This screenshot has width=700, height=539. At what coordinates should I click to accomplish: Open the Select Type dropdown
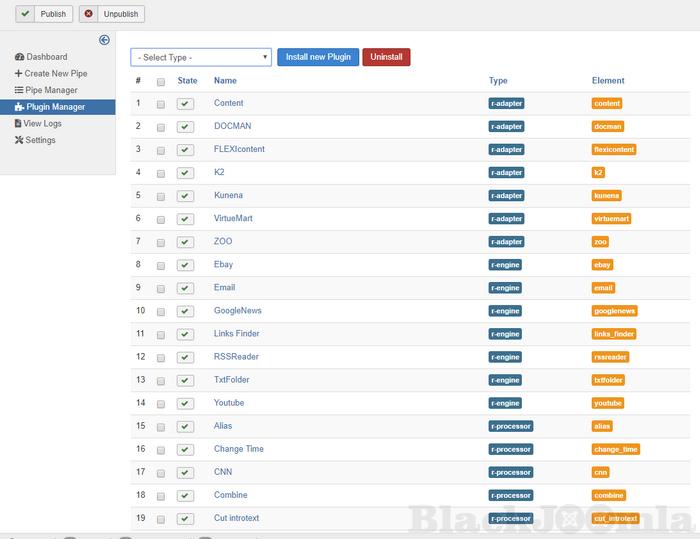[x=200, y=57]
